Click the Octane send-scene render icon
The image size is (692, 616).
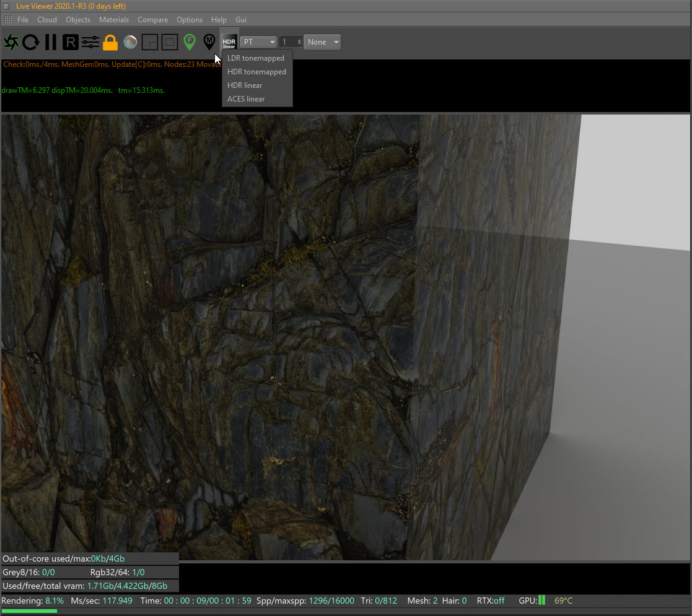(x=11, y=42)
